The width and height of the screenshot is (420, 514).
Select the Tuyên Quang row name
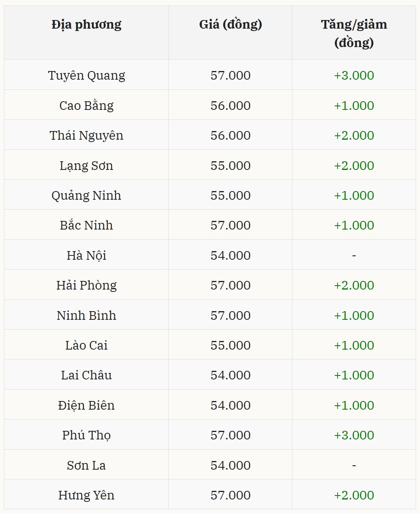(86, 75)
